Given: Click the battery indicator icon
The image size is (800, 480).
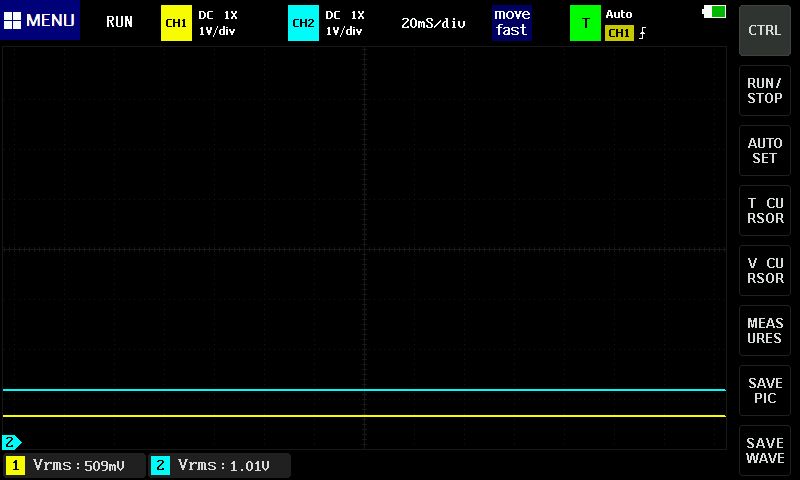Looking at the screenshot, I should tap(715, 12).
